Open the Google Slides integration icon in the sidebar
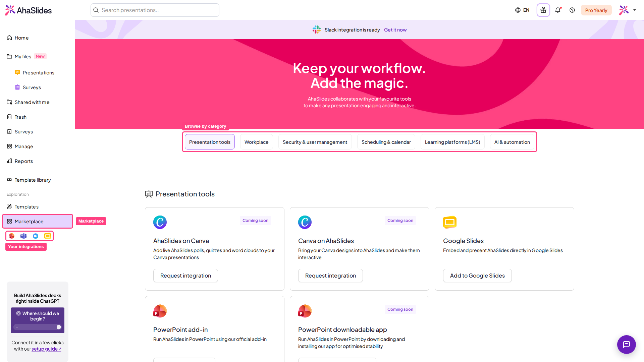The width and height of the screenshot is (644, 362). click(x=48, y=236)
